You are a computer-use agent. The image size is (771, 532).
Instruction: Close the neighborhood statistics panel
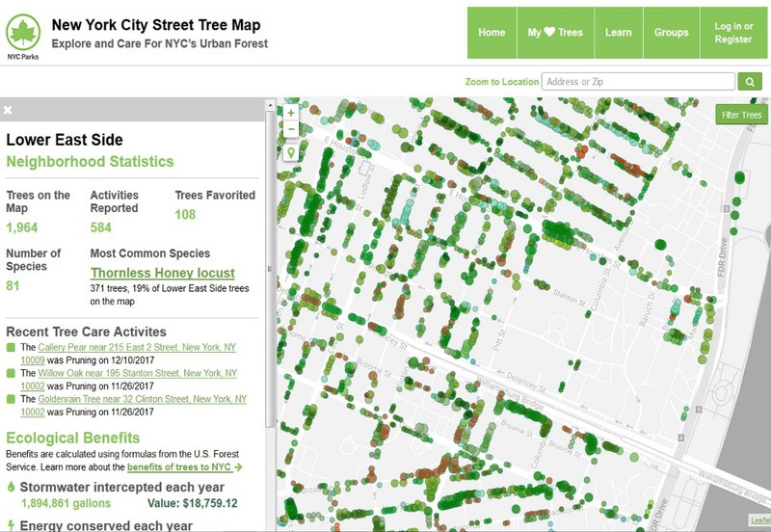(x=8, y=110)
